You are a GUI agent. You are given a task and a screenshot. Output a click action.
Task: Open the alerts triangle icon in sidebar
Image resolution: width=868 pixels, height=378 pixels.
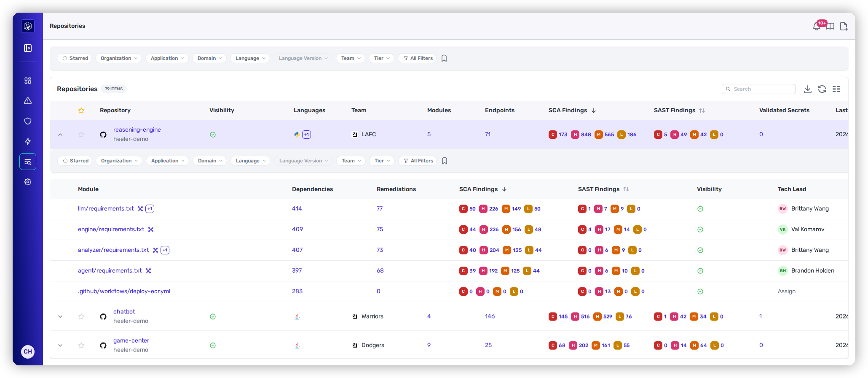tap(28, 101)
